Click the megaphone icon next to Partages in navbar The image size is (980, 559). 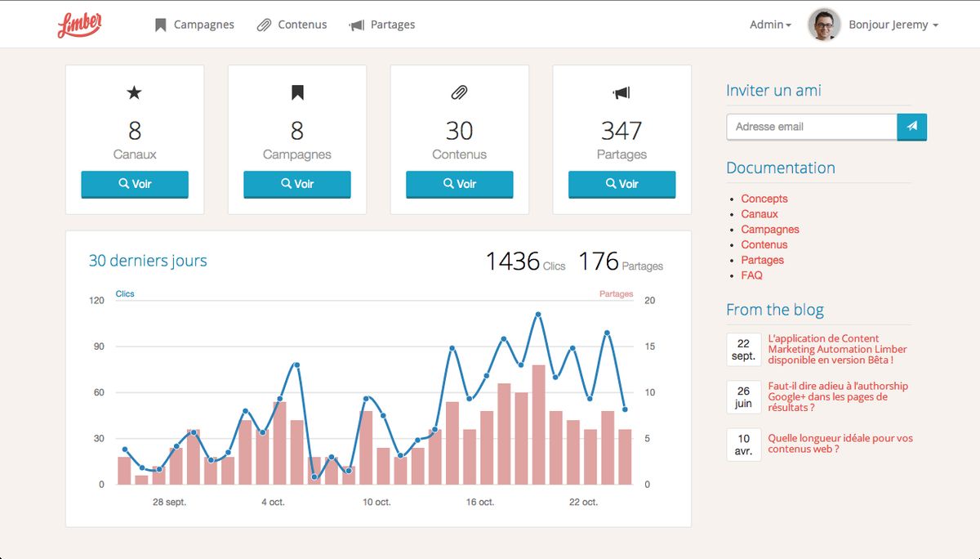coord(356,25)
